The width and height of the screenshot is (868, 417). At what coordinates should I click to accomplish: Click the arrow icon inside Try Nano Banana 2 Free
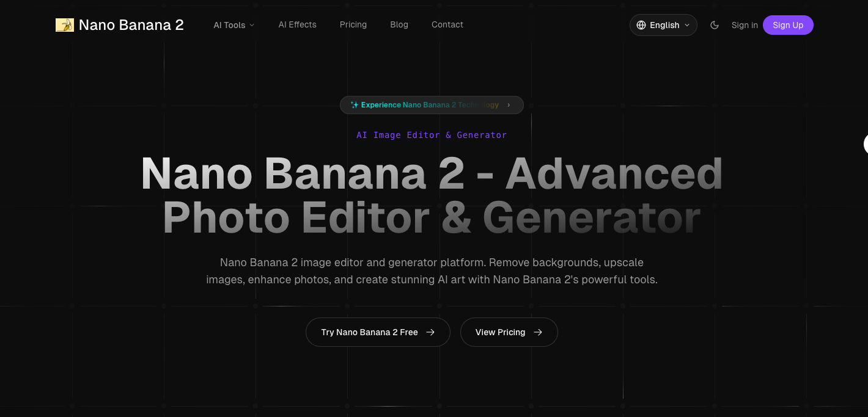click(430, 332)
